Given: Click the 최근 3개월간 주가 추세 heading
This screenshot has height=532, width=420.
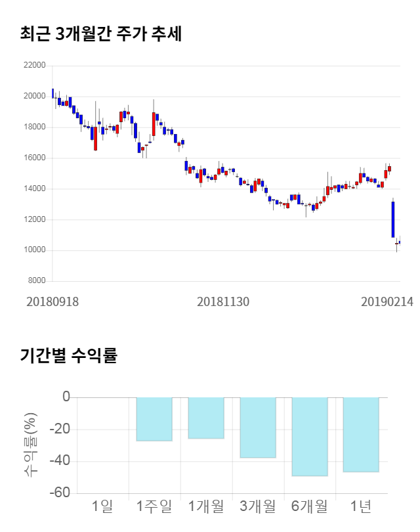Looking at the screenshot, I should coord(100,34).
